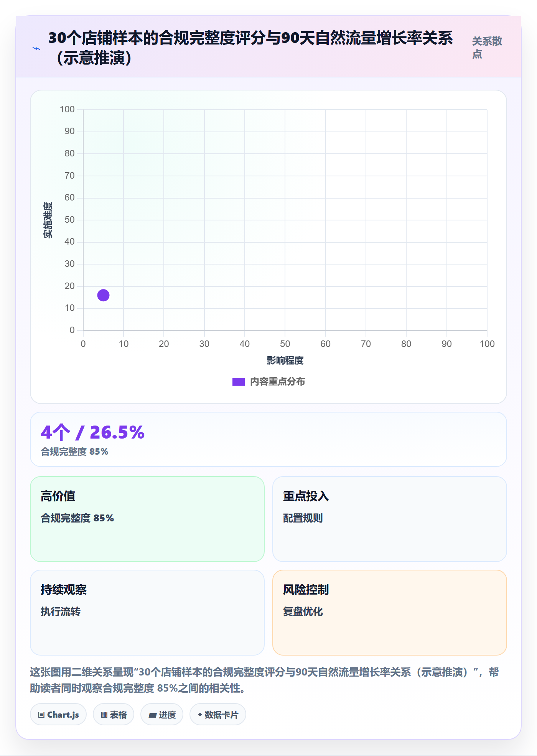Click the 数据卡片 tag chip
Screen dimensions: 537x756
[218, 715]
